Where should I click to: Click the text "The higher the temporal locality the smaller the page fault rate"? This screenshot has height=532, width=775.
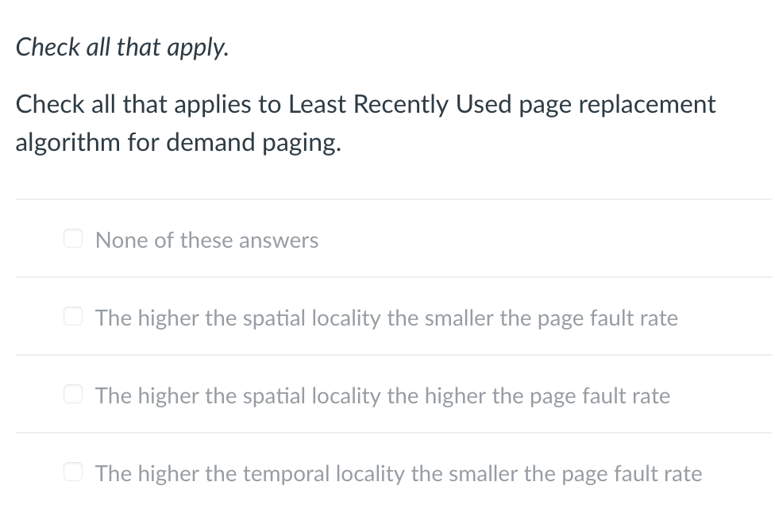point(398,473)
